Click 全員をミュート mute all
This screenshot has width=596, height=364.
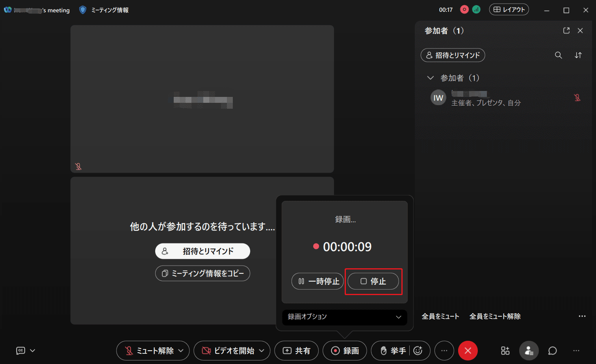tap(440, 316)
